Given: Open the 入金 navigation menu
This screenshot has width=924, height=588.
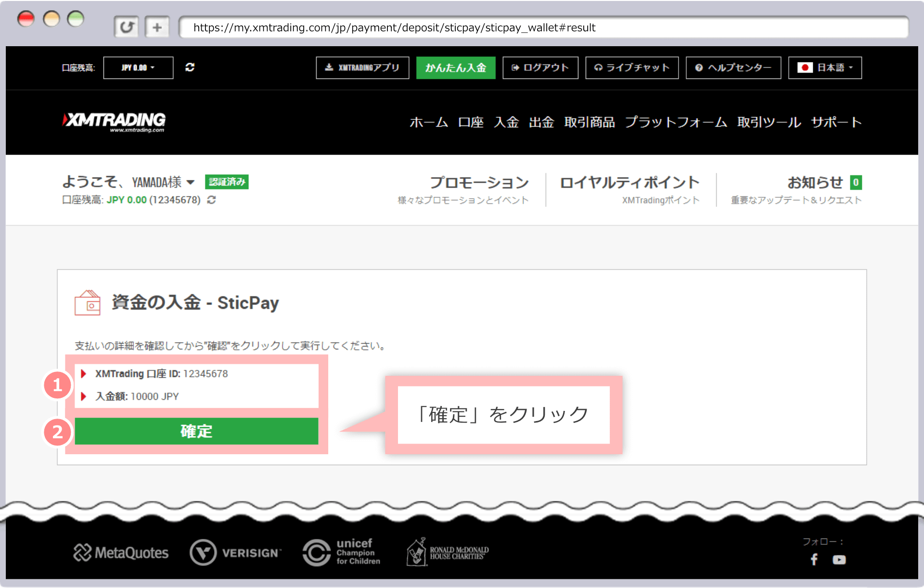Looking at the screenshot, I should tap(506, 122).
